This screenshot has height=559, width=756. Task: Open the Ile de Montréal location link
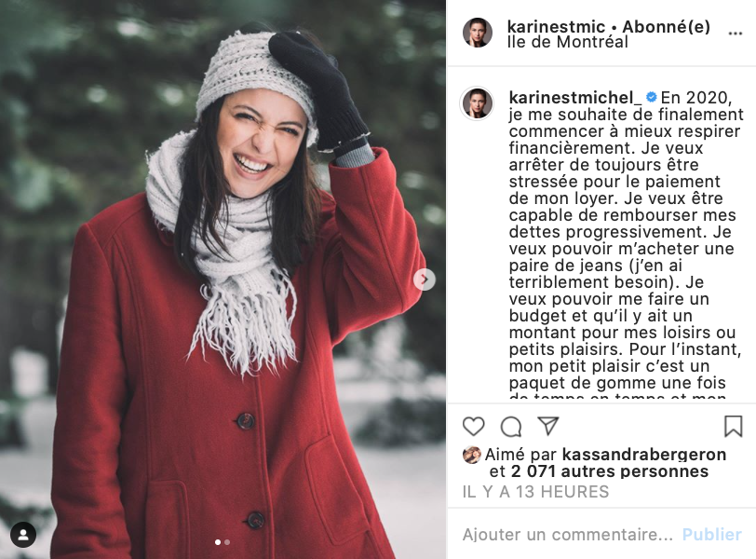tap(568, 43)
